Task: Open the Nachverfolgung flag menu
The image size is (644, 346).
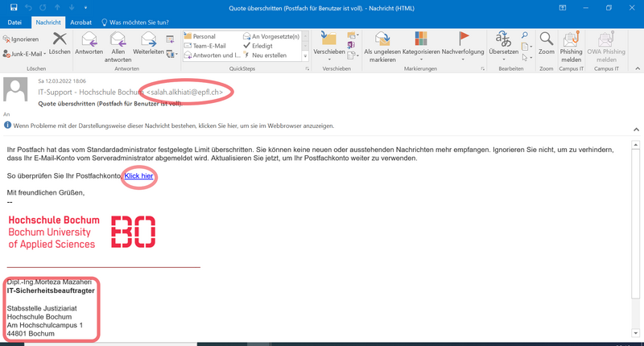Action: [x=463, y=47]
